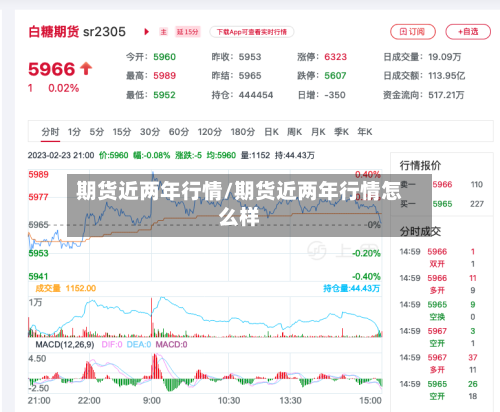Click the 资金流向 value 517.21万
This screenshot has height=412, width=500.
pyautogui.click(x=446, y=95)
